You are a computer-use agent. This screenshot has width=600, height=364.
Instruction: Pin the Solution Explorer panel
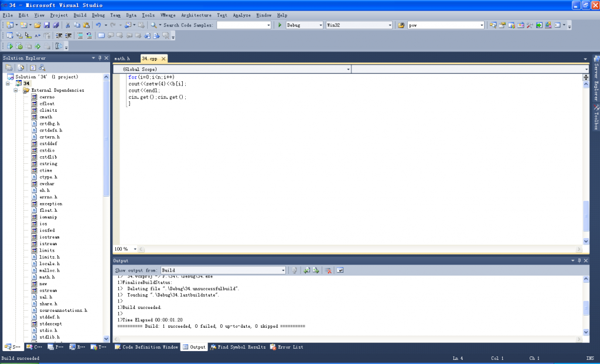point(100,57)
